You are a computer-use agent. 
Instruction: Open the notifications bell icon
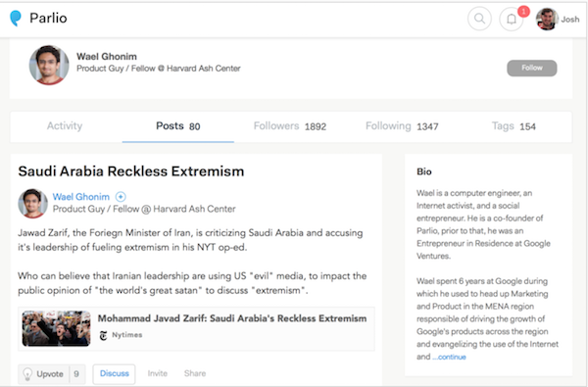[x=512, y=19]
